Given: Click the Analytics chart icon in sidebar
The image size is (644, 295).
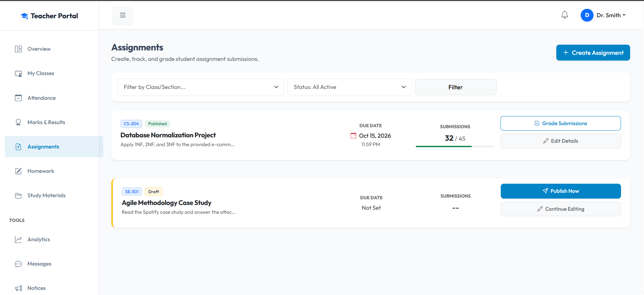Looking at the screenshot, I should coord(18,240).
